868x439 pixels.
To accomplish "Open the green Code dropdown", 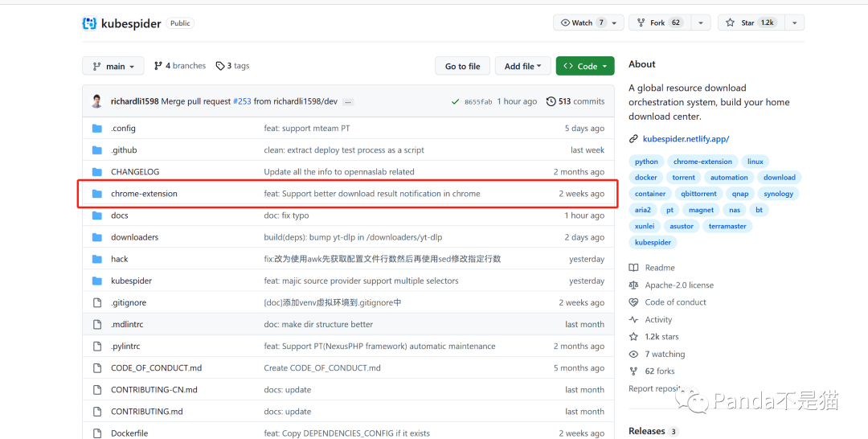I will 584,66.
